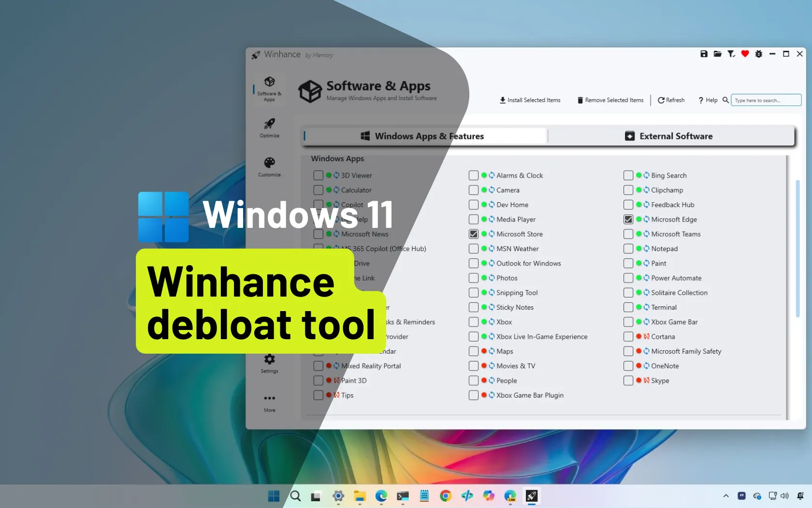The height and width of the screenshot is (508, 812).
Task: Check the Calculator checkbox
Action: tap(318, 190)
